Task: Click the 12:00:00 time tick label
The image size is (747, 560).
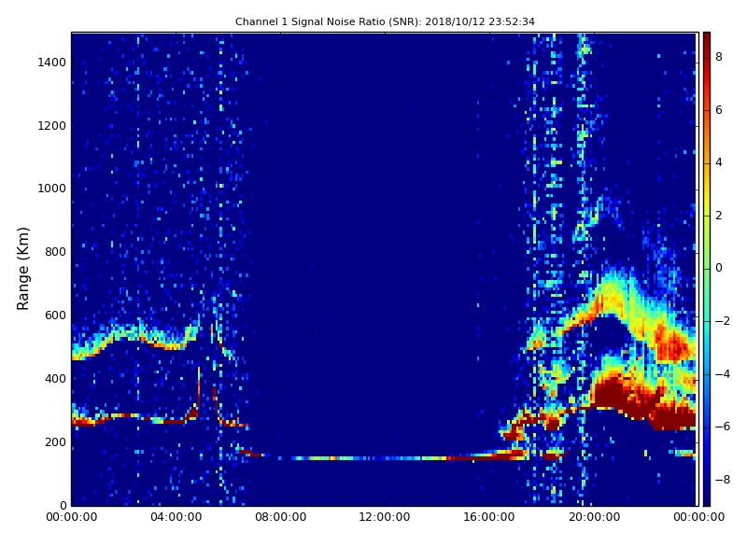Action: coord(385,517)
